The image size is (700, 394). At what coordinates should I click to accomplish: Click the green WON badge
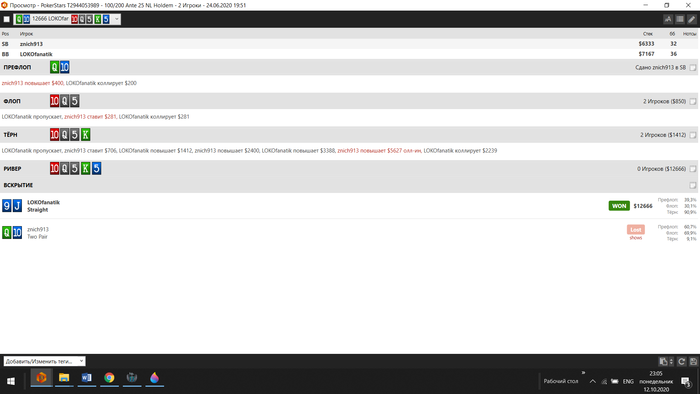coord(619,206)
